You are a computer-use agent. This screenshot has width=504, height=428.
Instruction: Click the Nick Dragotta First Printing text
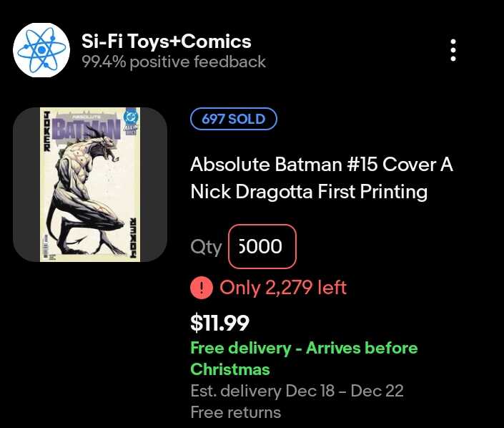[309, 192]
